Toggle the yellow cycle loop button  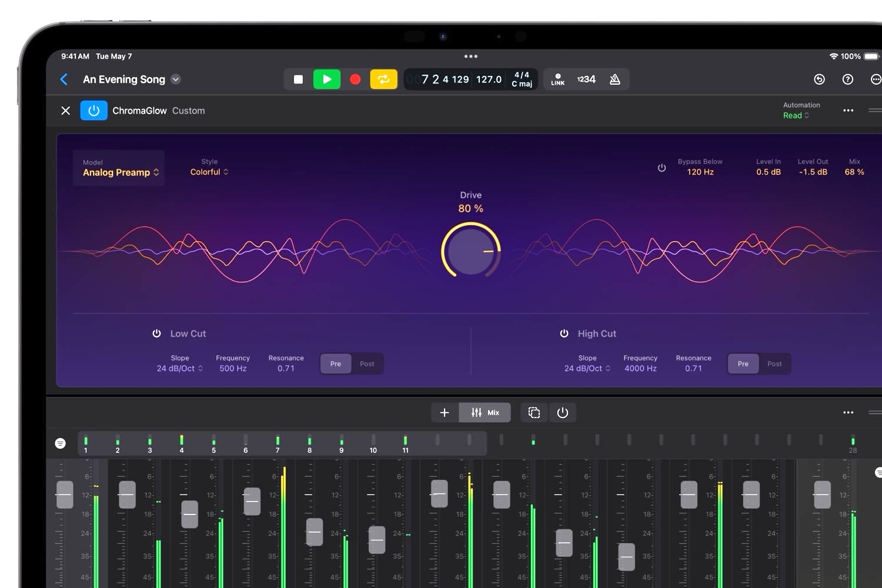[x=383, y=79]
